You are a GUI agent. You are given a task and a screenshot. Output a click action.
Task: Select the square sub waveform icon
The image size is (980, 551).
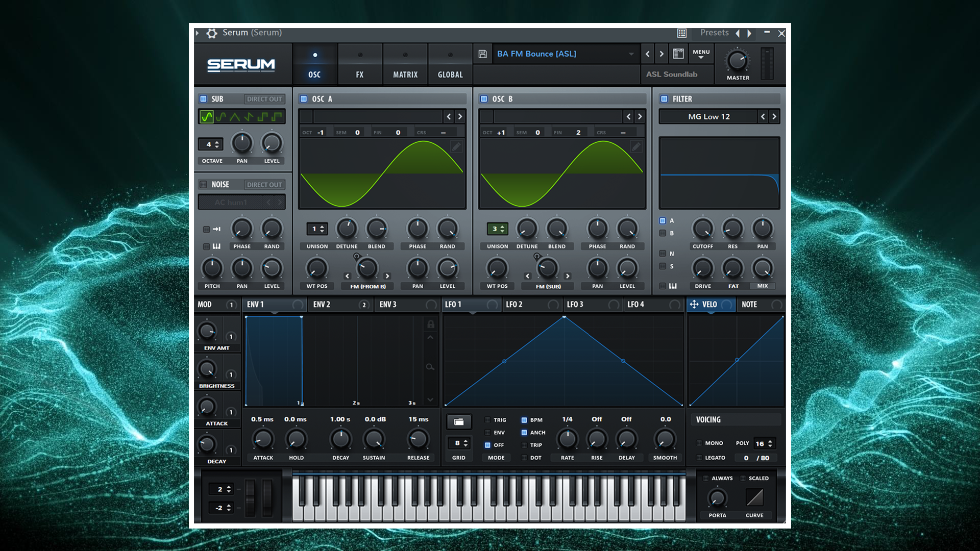point(262,117)
